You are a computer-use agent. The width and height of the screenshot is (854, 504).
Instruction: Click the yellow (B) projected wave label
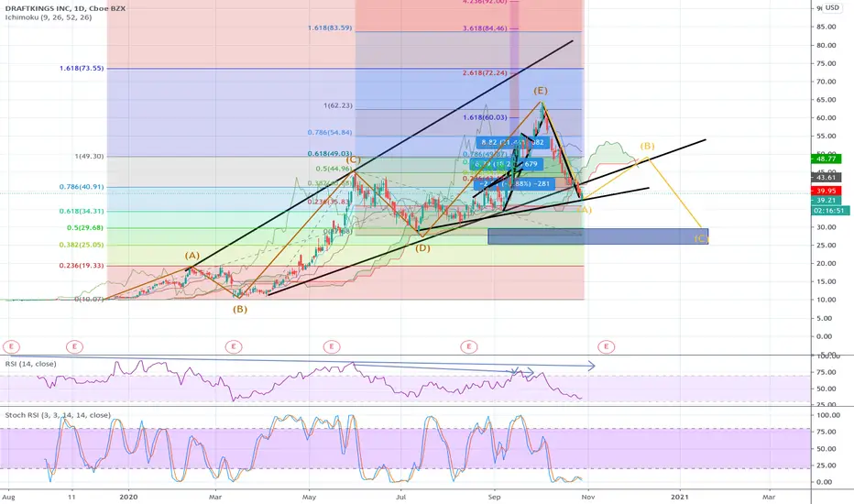pyautogui.click(x=647, y=146)
